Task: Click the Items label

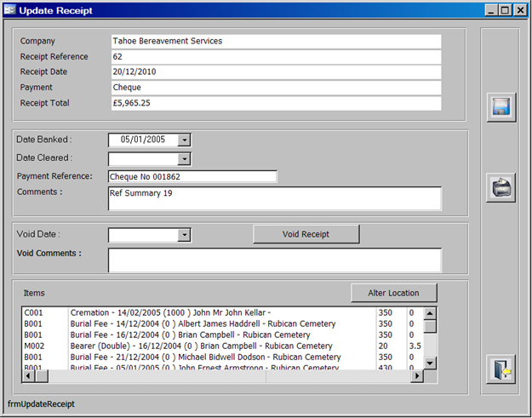Action: click(x=34, y=293)
